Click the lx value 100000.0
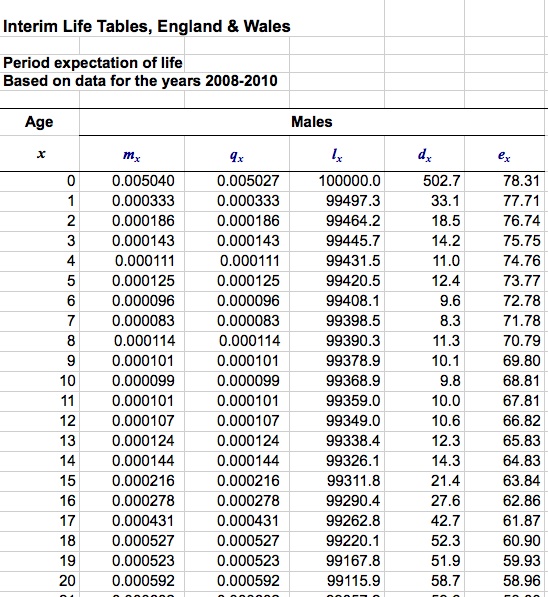Viewport: 548px width, 597px height. point(349,180)
